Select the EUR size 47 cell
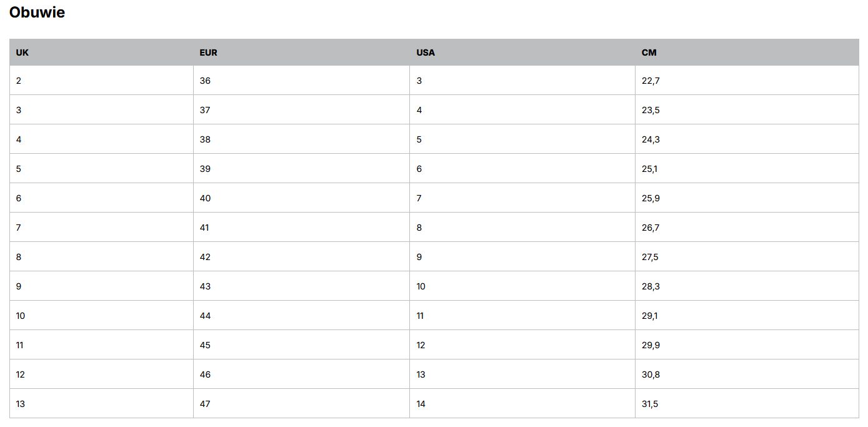The width and height of the screenshot is (868, 427). pos(205,404)
